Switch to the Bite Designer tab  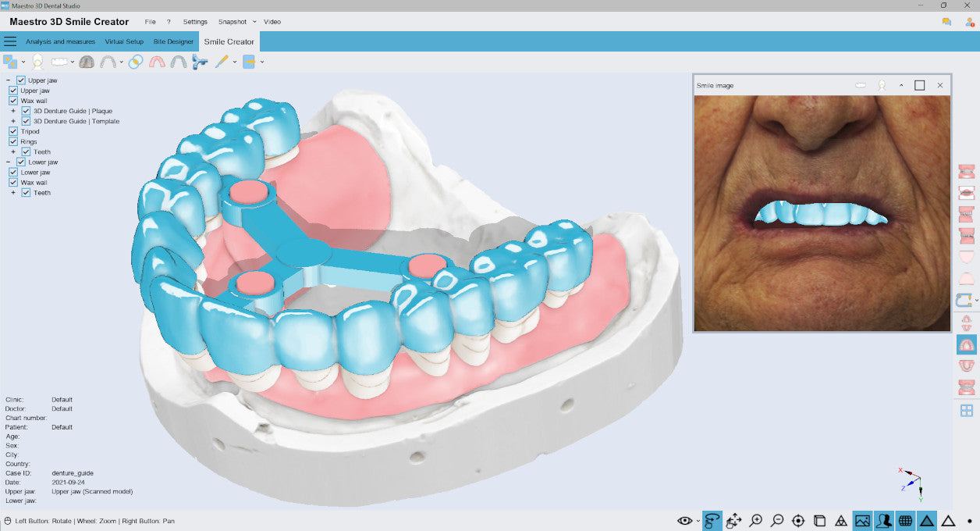click(173, 41)
